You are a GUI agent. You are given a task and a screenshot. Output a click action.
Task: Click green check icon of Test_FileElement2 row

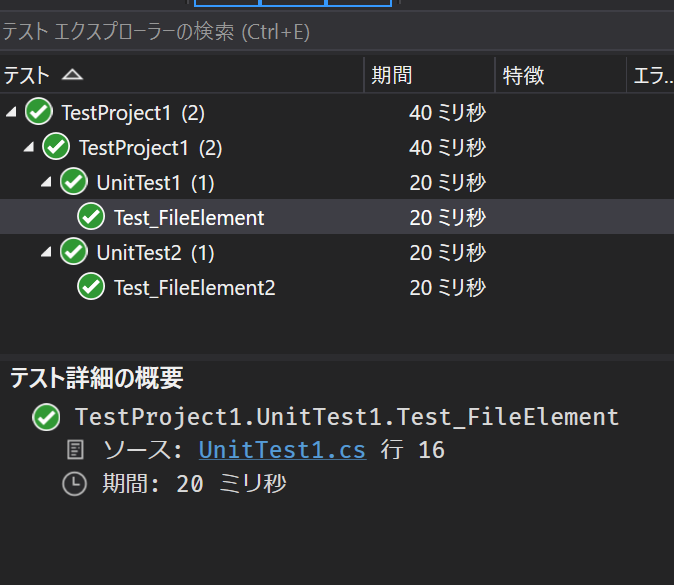(91, 287)
